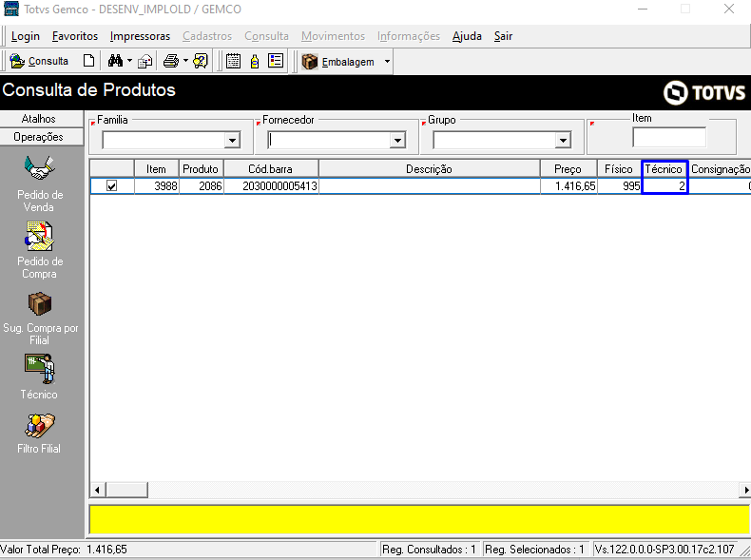Click the binoculars search icon

pos(115,61)
